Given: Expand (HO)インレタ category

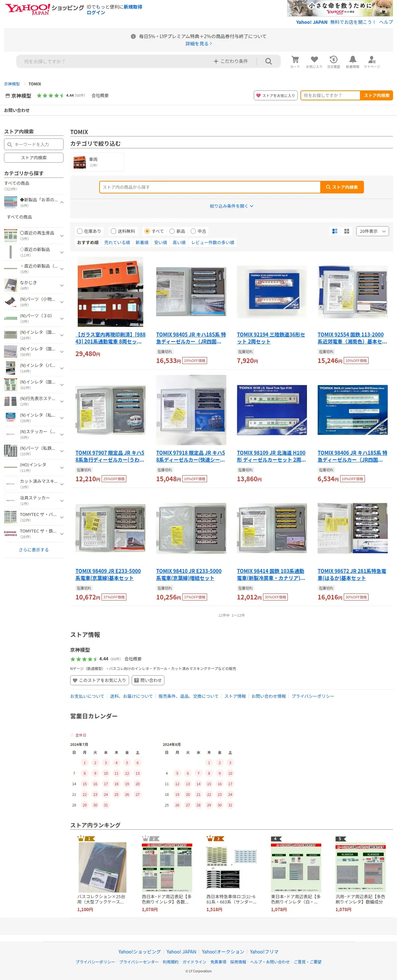Looking at the screenshot, I should pyautogui.click(x=62, y=468).
